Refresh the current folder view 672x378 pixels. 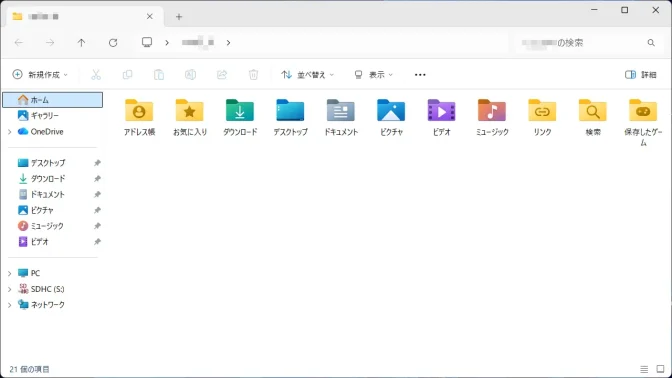113,42
